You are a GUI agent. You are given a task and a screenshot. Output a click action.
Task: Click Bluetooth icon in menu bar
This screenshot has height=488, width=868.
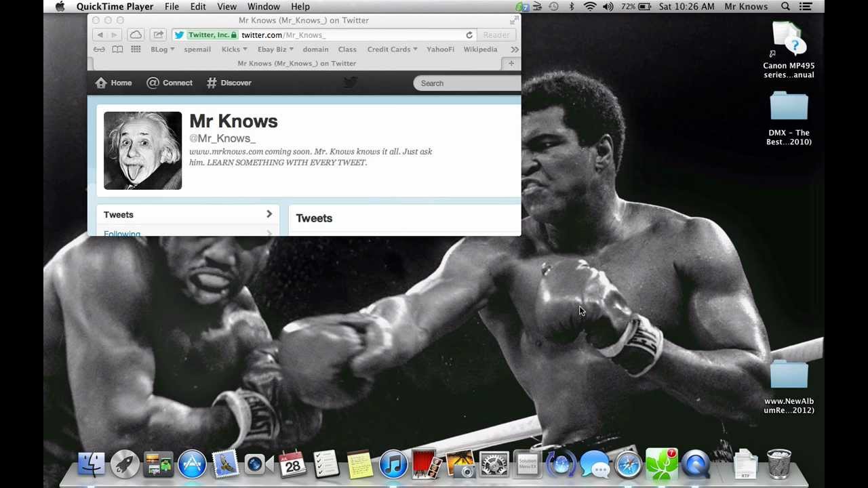[572, 7]
